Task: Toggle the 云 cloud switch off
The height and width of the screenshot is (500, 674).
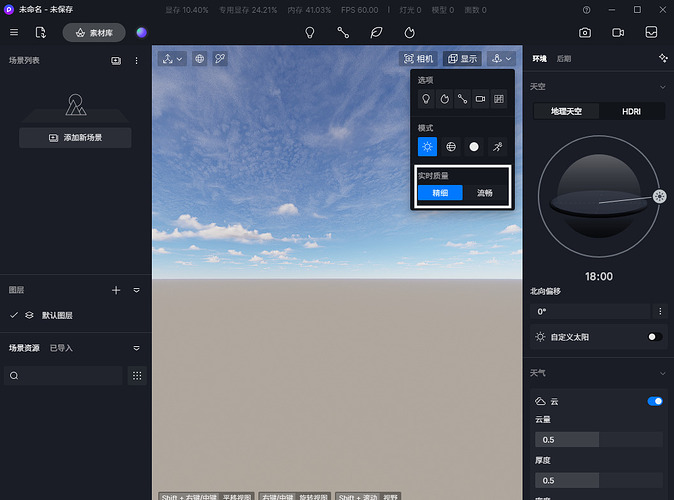Action: (655, 401)
